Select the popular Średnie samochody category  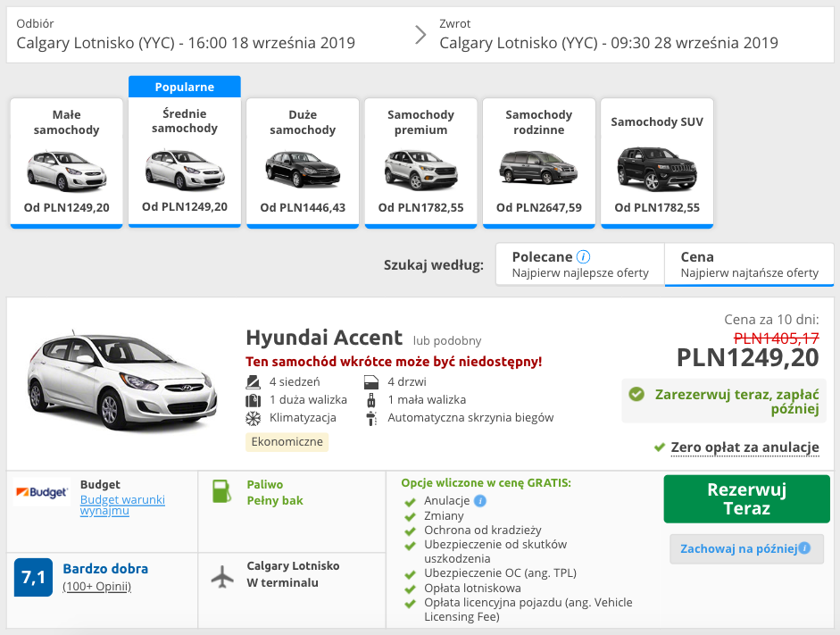click(x=185, y=162)
